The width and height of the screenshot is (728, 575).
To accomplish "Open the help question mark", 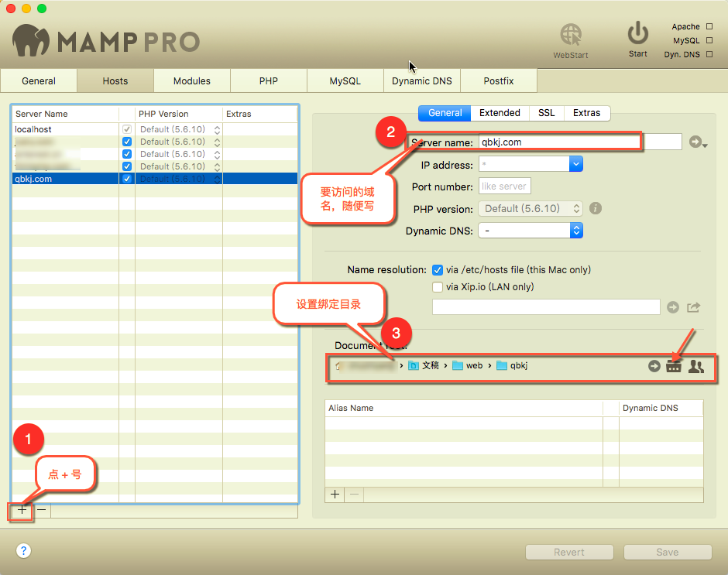I will pos(24,551).
